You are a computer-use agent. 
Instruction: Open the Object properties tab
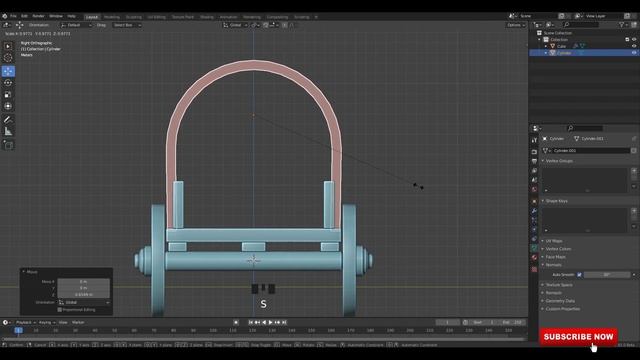(534, 201)
